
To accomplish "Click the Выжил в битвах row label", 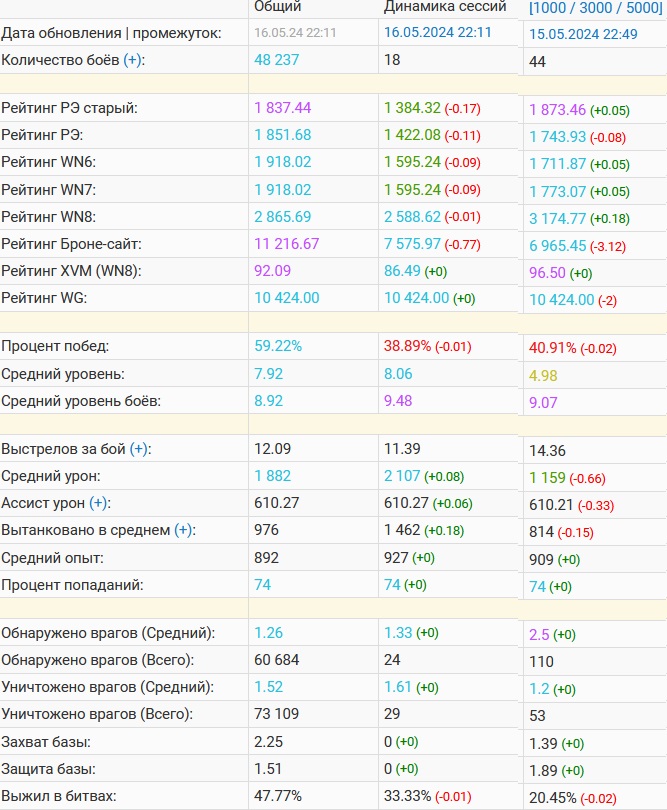I will pos(59,796).
